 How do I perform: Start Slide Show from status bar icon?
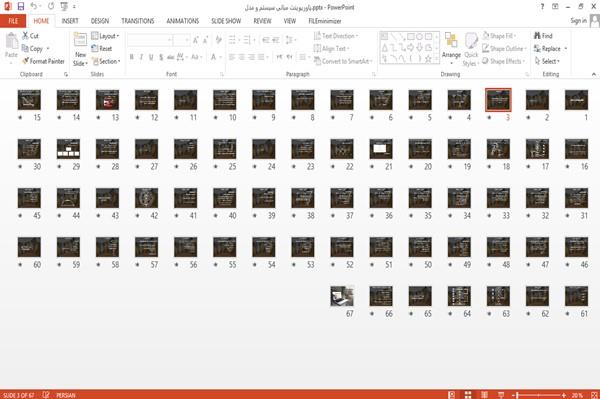(501, 395)
